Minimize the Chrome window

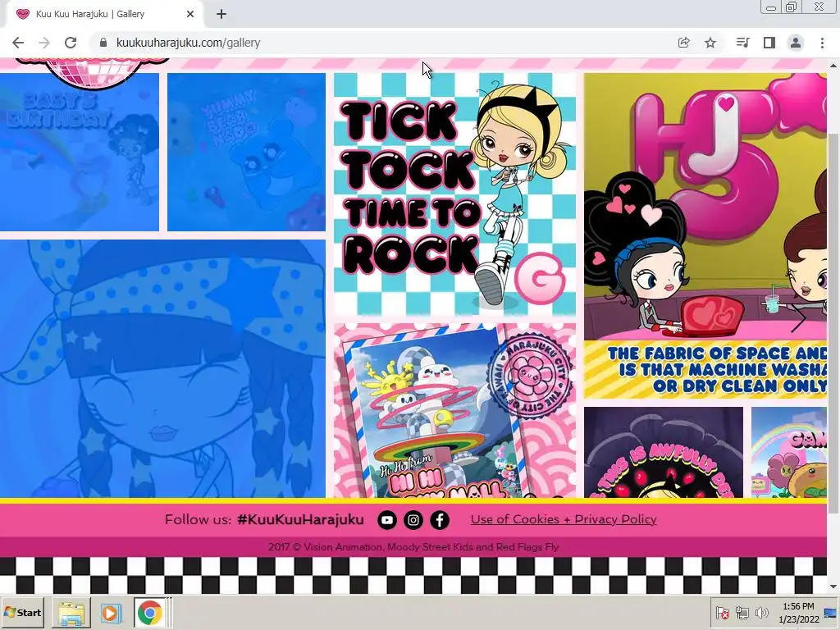771,7
